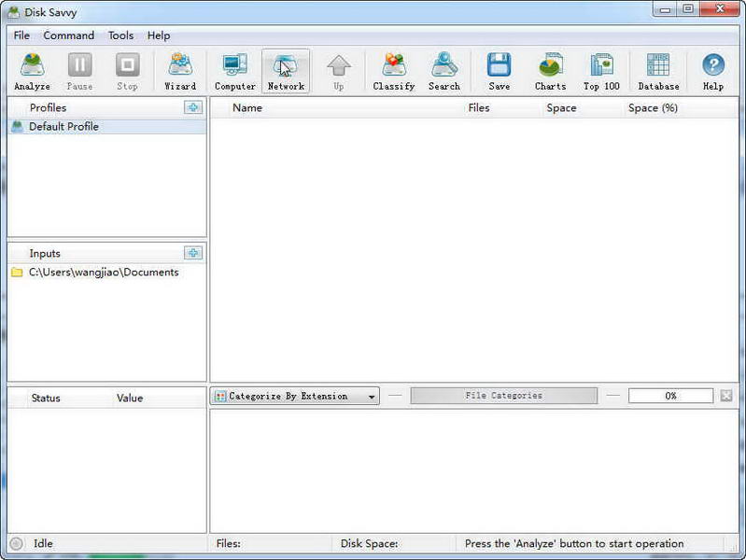The width and height of the screenshot is (746, 560).
Task: Add a new profile with plus button
Action: (193, 107)
